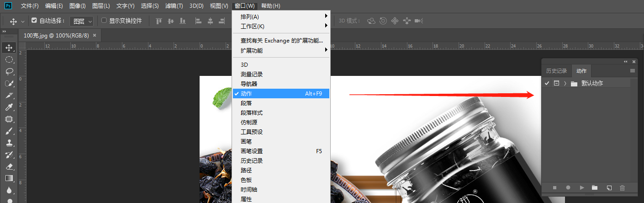
Task: Click the 3D roll mode icon
Action: pyautogui.click(x=383, y=21)
